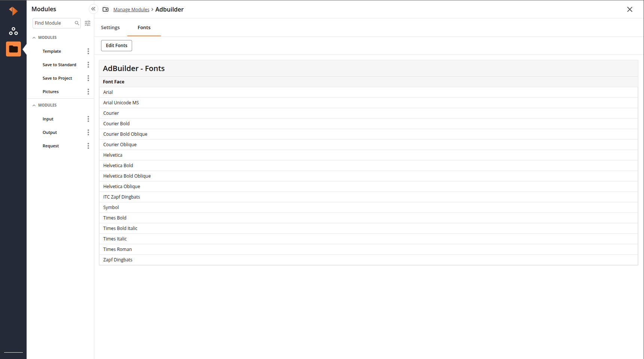Open the three-circles workflow icon in sidebar
Image resolution: width=644 pixels, height=359 pixels.
click(13, 31)
